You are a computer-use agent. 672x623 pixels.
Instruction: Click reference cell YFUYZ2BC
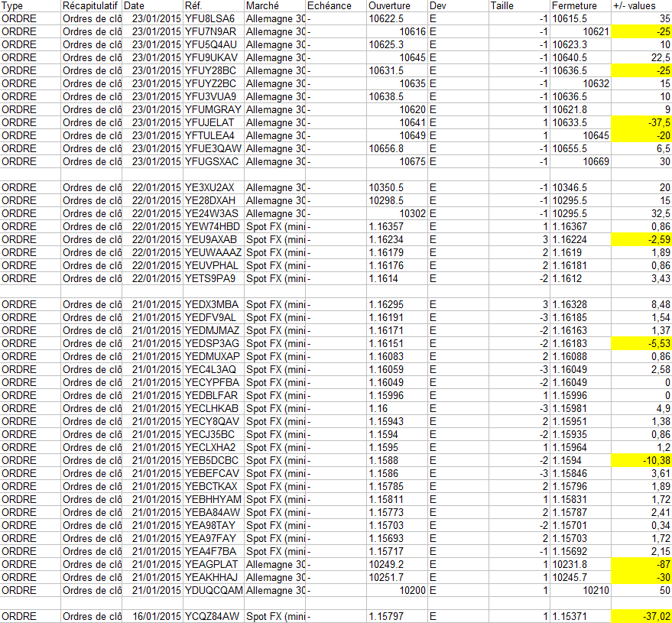click(x=214, y=83)
